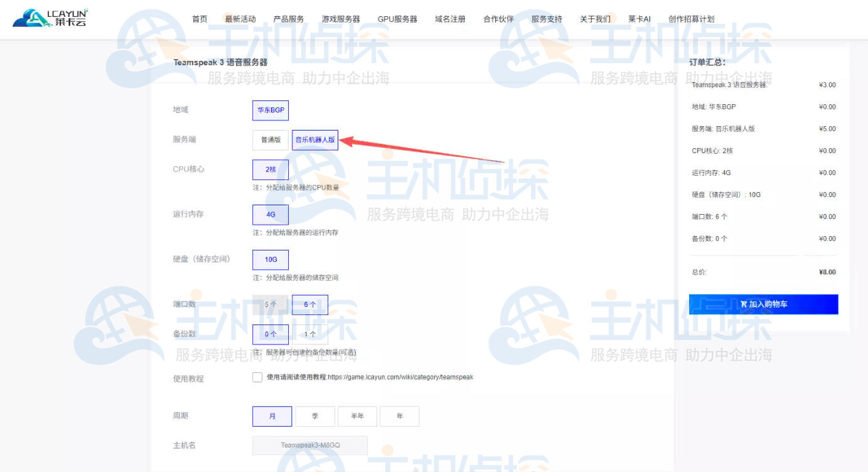
Task: Open the 最新活动 menu item
Action: [240, 19]
